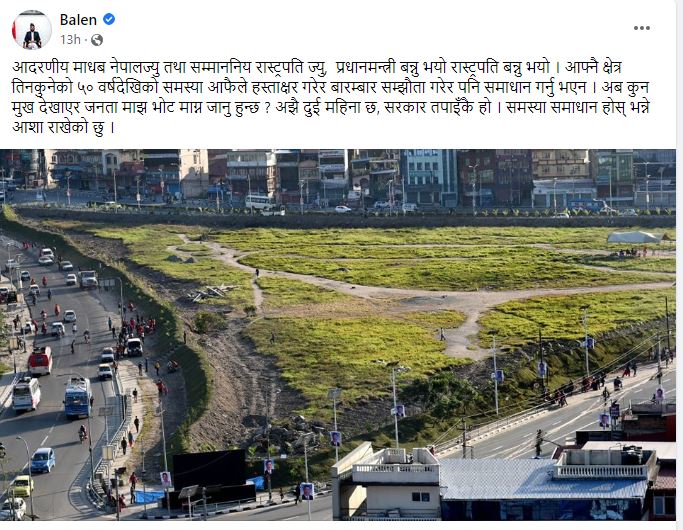683x530 pixels.
Task: Click the last text line आशा राखेको छु
Action: (x=64, y=128)
